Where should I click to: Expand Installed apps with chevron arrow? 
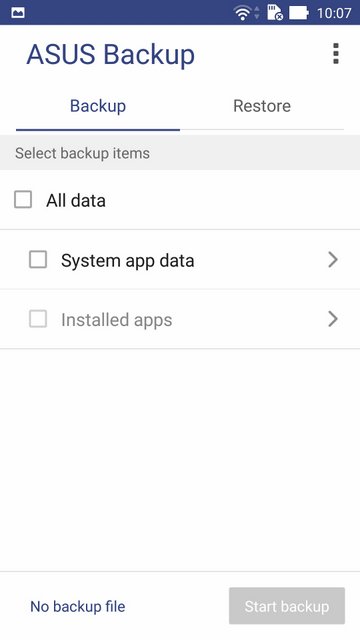(333, 319)
